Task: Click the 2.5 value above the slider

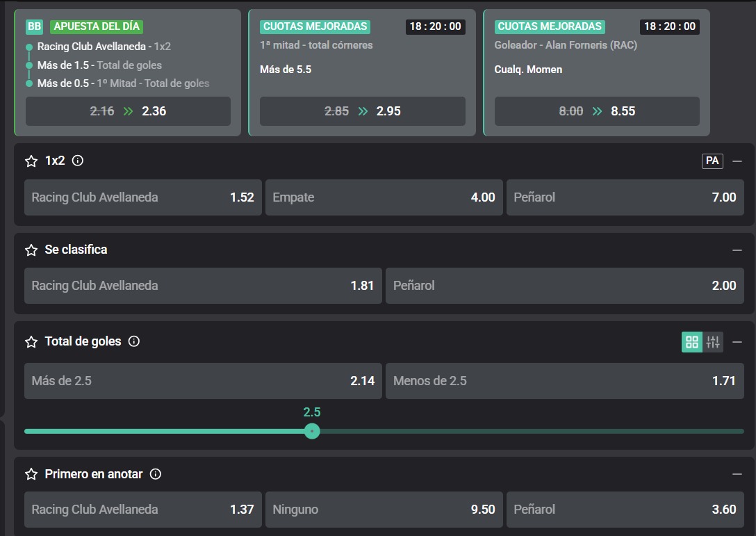Action: click(x=312, y=412)
